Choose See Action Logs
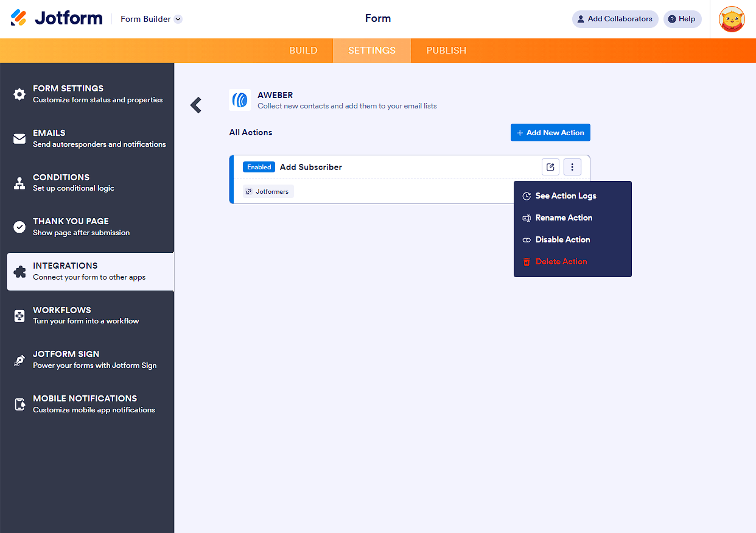Viewport: 756px width, 533px height. pos(572,196)
